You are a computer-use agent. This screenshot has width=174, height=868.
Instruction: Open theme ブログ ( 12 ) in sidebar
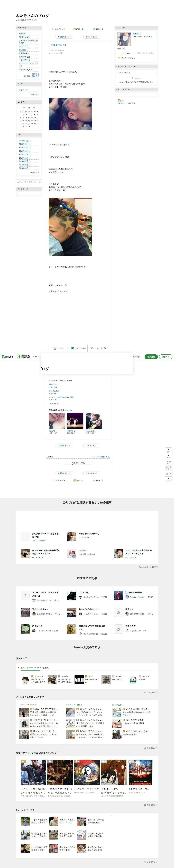24,90
